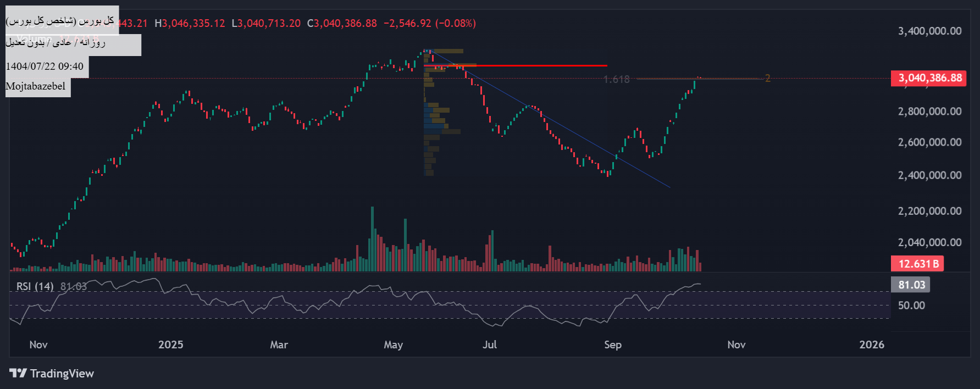
Task: Click the 50.00 RSI axis level
Action: click(x=911, y=305)
